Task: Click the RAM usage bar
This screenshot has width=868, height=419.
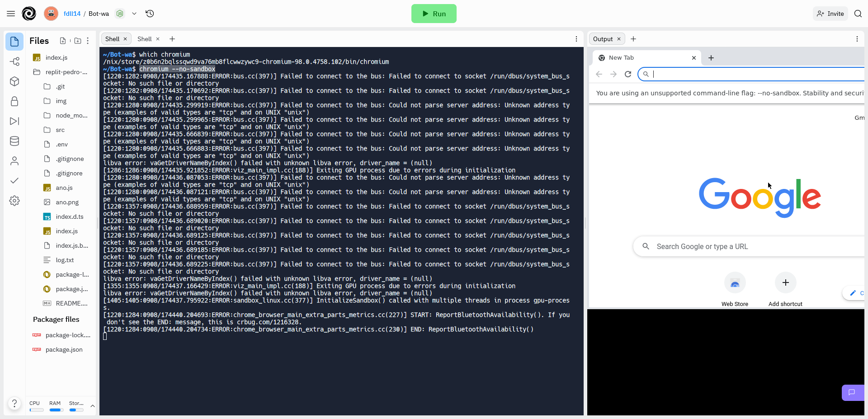Action: coord(57,410)
